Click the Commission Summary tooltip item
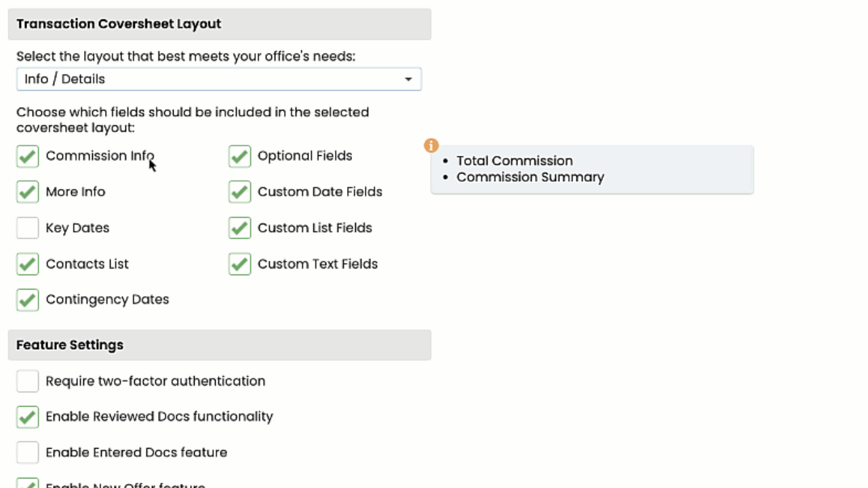Screen dimensions: 868x488 pyautogui.click(x=530, y=177)
